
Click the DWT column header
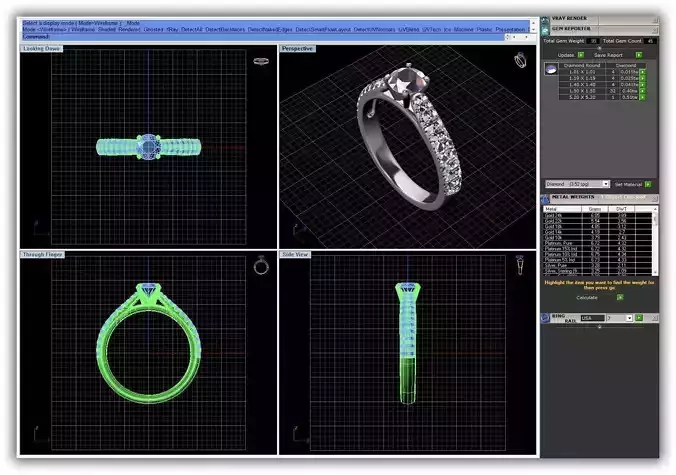[621, 209]
